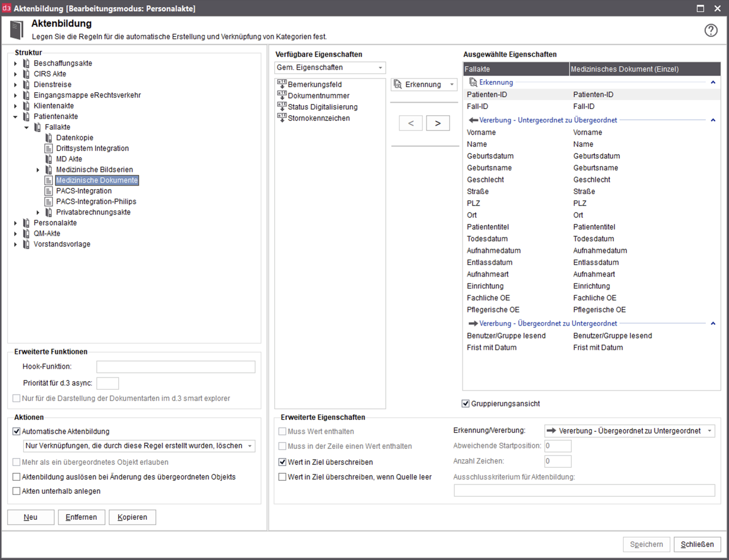729x560 pixels.
Task: Open the help question mark icon
Action: point(711,30)
